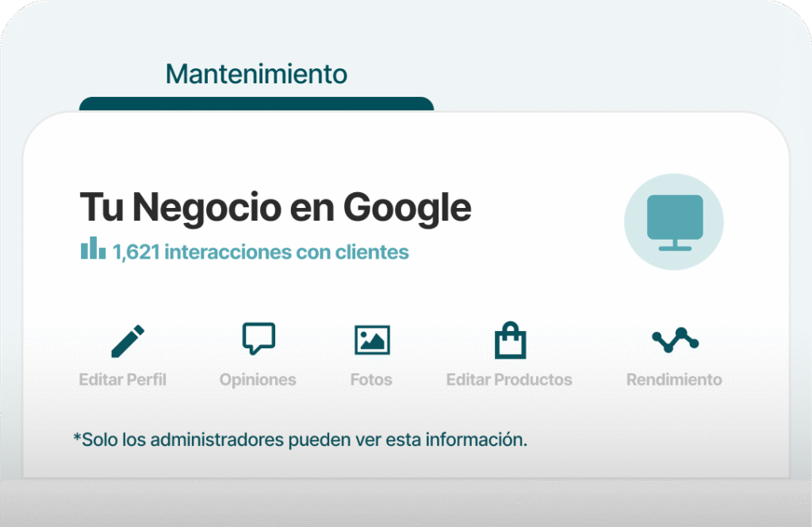The height and width of the screenshot is (527, 812).
Task: Click the pencil Editar Perfil icon
Action: point(127,340)
